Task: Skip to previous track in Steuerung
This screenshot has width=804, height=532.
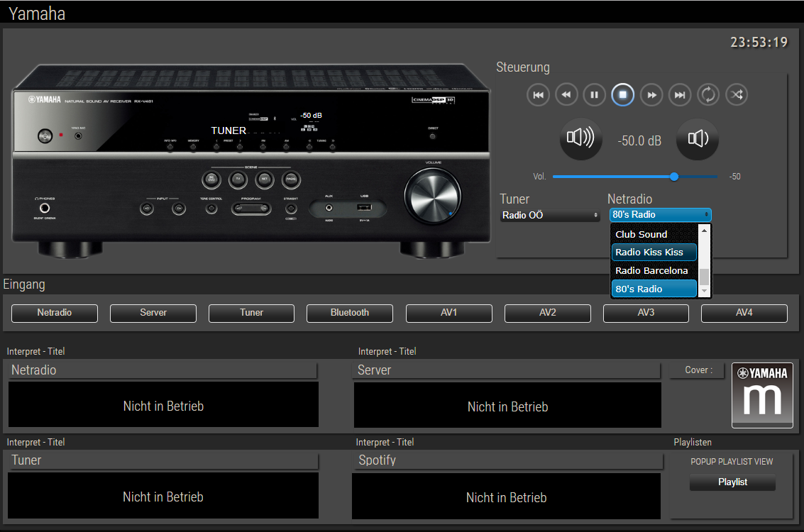Action: pyautogui.click(x=538, y=95)
